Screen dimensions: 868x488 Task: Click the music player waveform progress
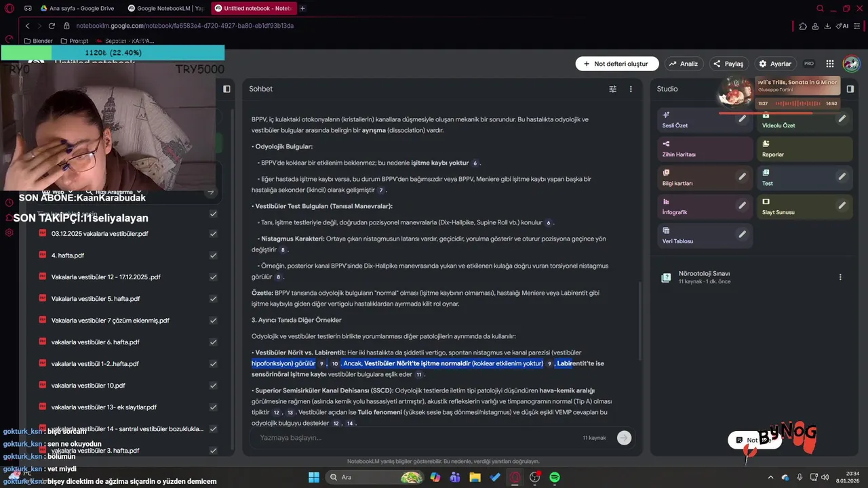(x=797, y=104)
